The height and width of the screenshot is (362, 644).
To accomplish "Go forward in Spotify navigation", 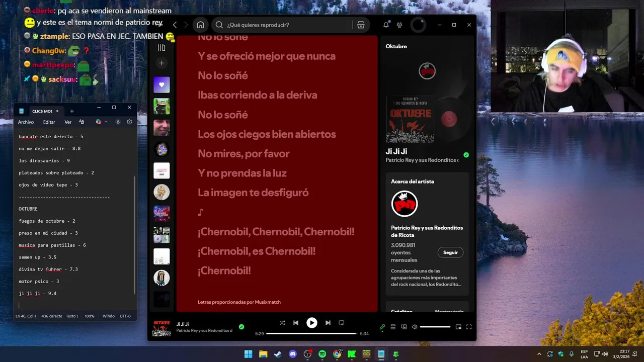I will pyautogui.click(x=186, y=25).
